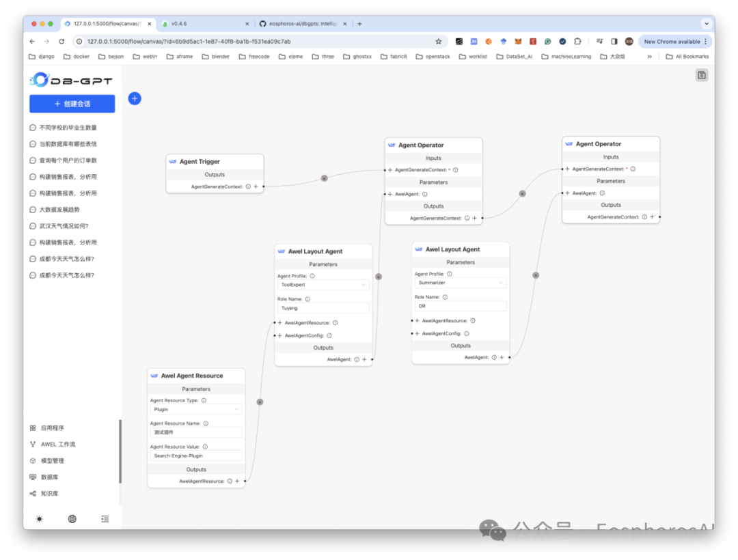This screenshot has height=560, width=738.
Task: Open the 应用程序 grid icon in sidebar
Action: 49,428
